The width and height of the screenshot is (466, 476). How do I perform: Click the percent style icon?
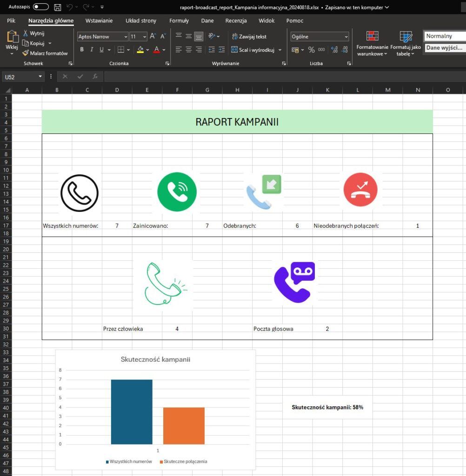(x=312, y=50)
